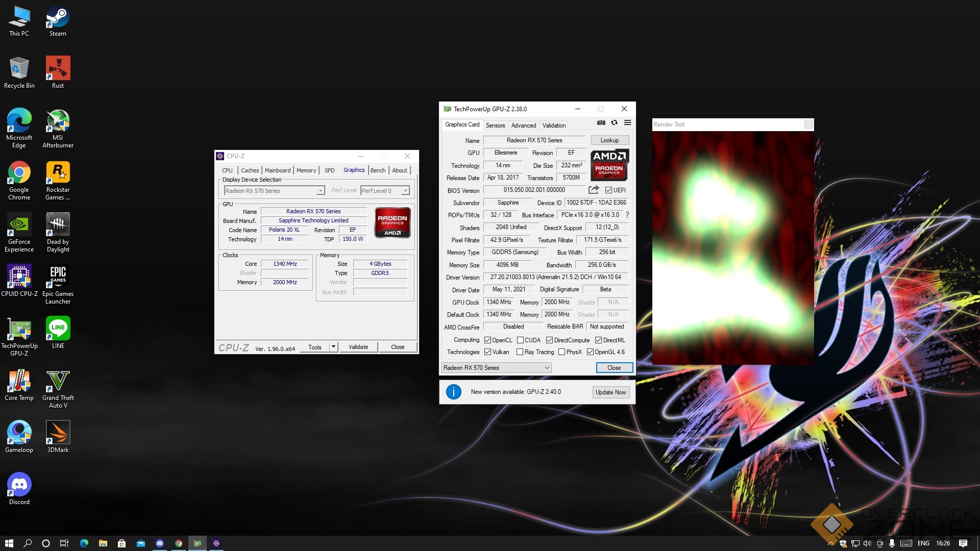
Task: Expand the GPU-Z graphics card selector dropdown
Action: (x=547, y=368)
